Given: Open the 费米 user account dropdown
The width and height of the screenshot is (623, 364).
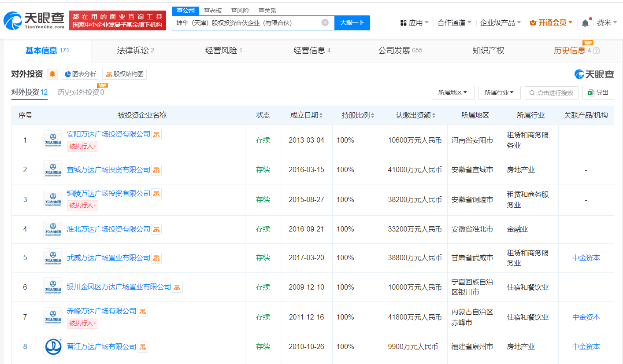Looking at the screenshot, I should pyautogui.click(x=607, y=22).
